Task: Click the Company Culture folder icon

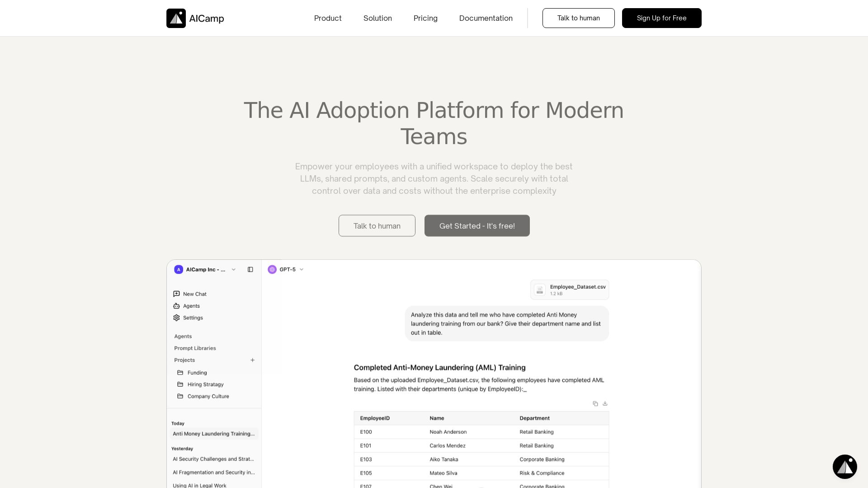Action: [180, 396]
